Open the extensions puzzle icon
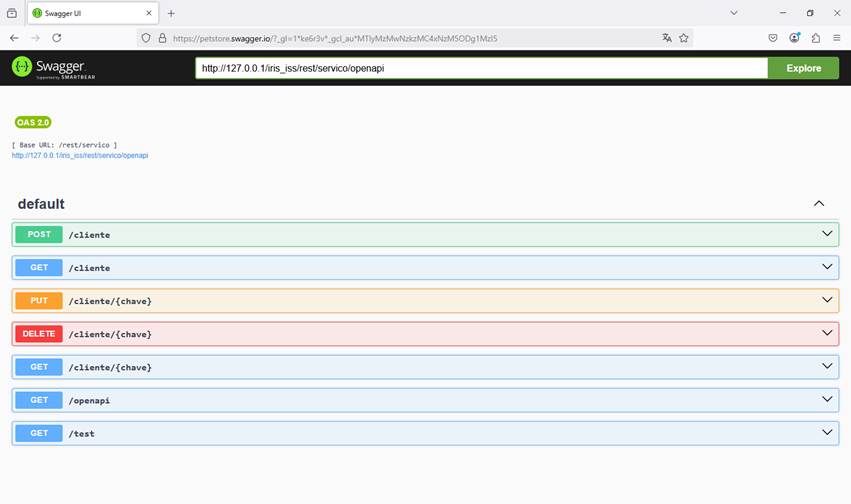Screen dimensions: 851x504 click(816, 38)
